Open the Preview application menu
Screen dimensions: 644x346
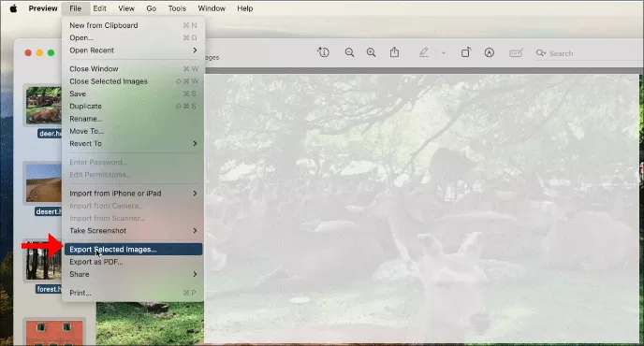click(x=43, y=8)
